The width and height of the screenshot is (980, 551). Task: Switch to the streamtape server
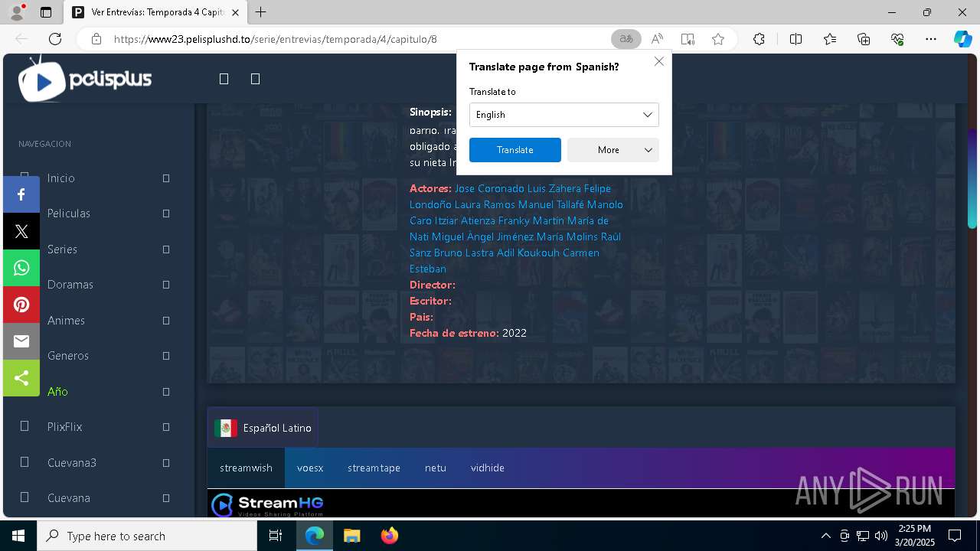click(374, 468)
